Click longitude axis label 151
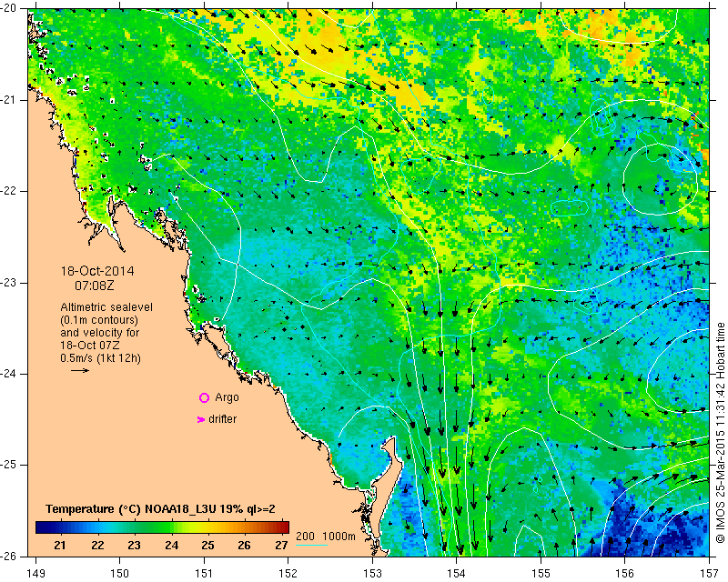 (204, 574)
